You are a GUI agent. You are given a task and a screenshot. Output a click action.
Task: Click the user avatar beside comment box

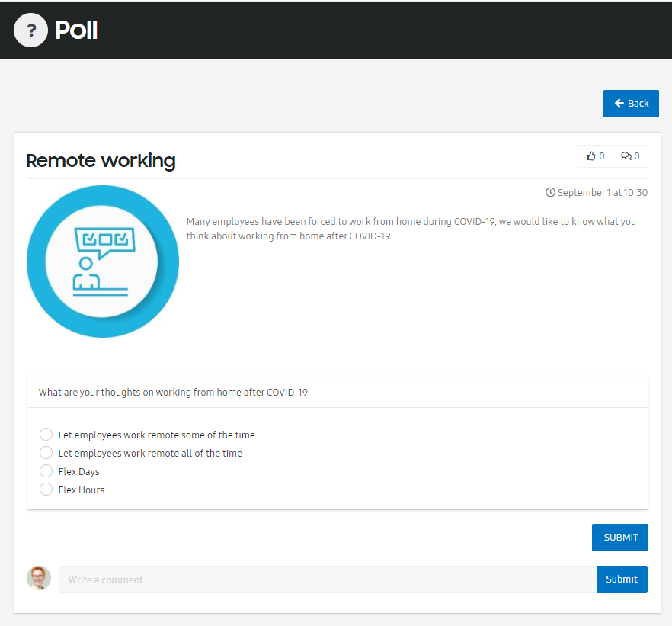tap(39, 578)
